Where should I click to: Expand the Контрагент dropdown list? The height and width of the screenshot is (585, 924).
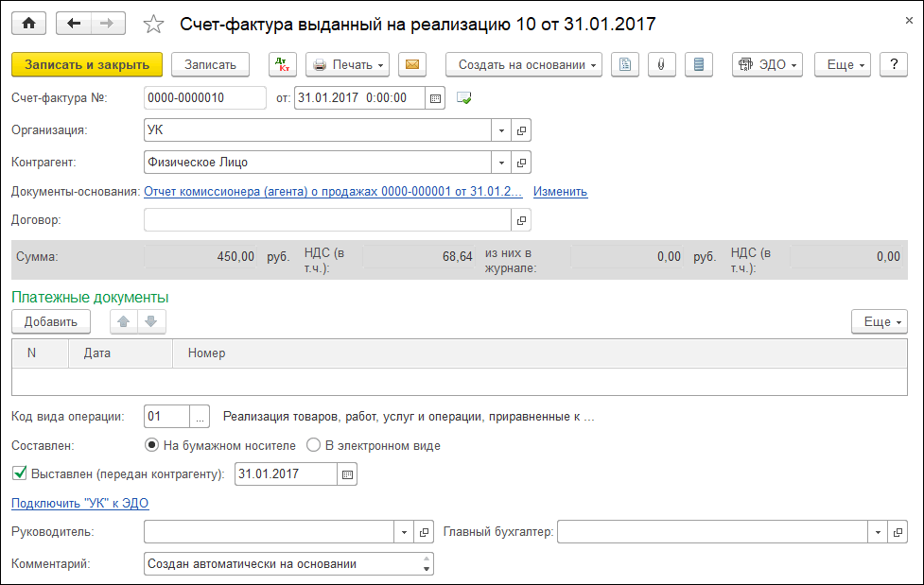[x=501, y=162]
